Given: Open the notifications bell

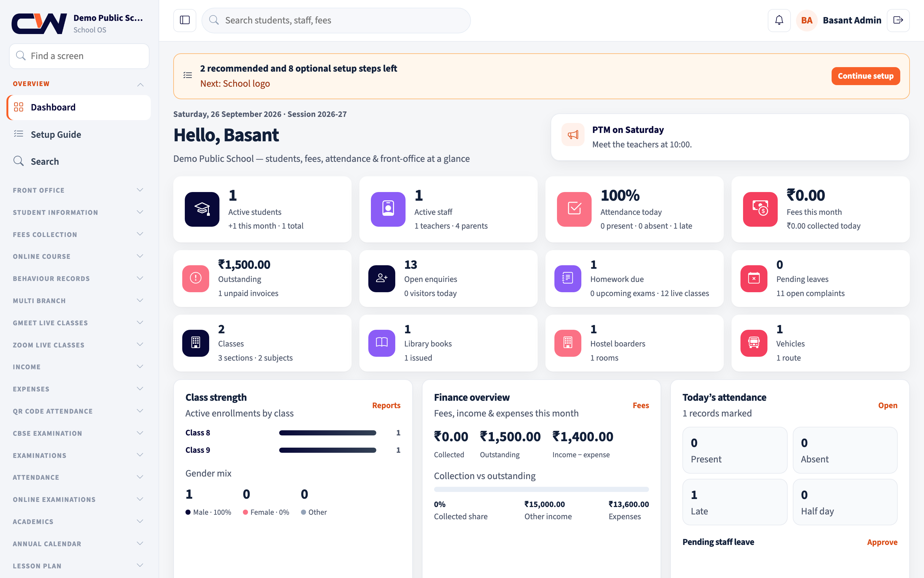Looking at the screenshot, I should tap(779, 20).
